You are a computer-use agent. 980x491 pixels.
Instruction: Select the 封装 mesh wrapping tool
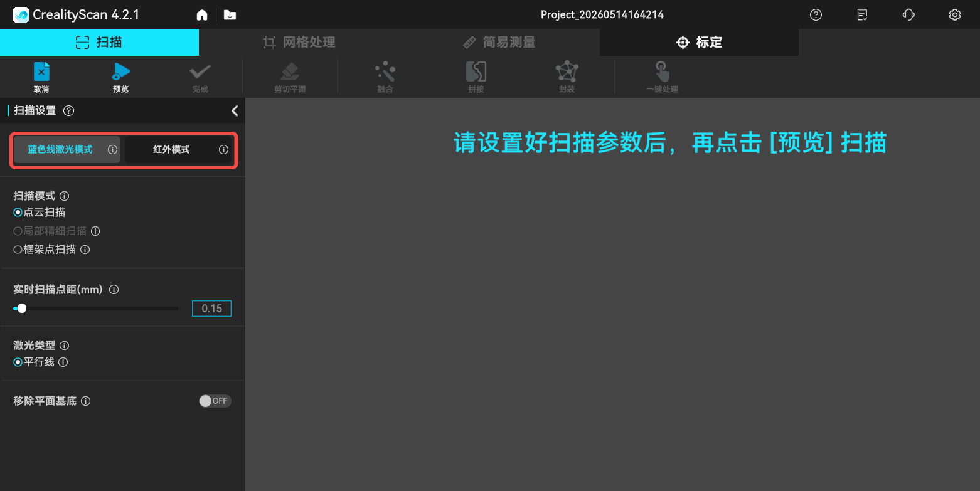pos(567,78)
